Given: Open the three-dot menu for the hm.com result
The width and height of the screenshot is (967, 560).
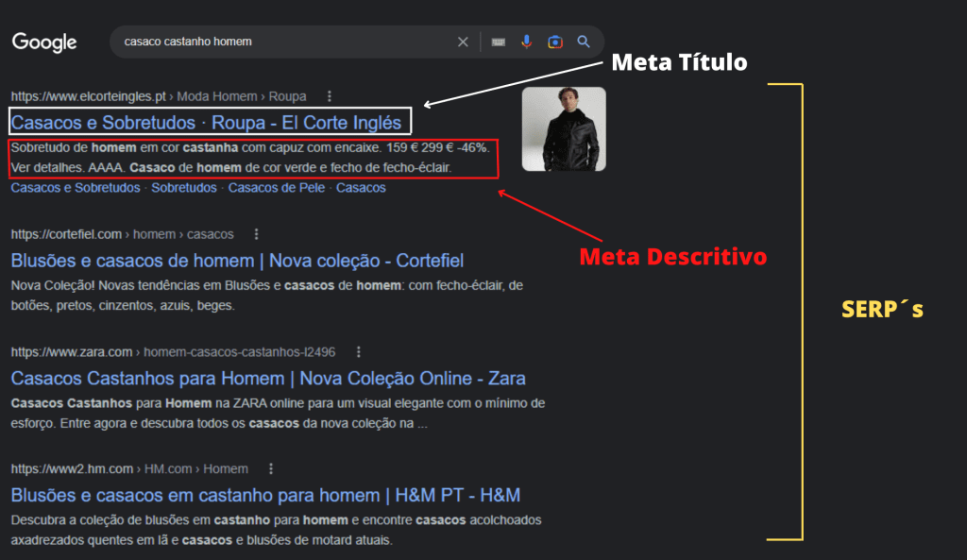Looking at the screenshot, I should pos(271,468).
